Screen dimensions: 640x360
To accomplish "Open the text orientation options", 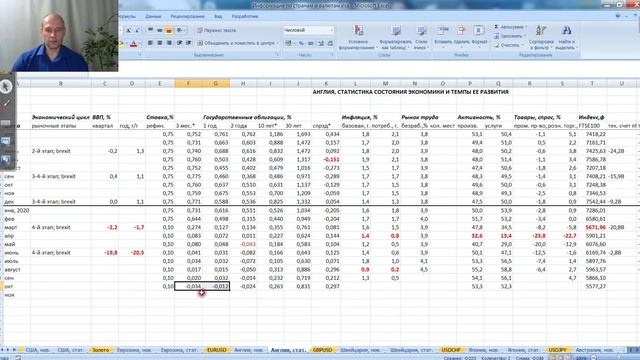I will pos(181,30).
